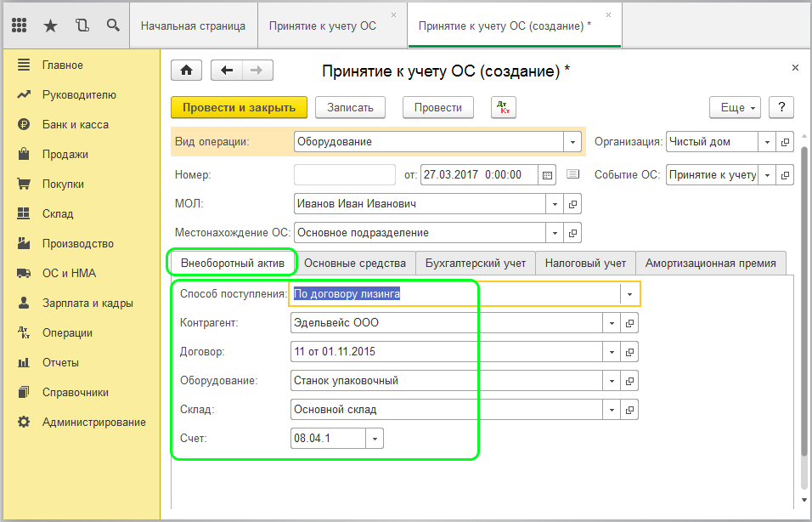Open the Контрагент record with open icon

pos(629,323)
